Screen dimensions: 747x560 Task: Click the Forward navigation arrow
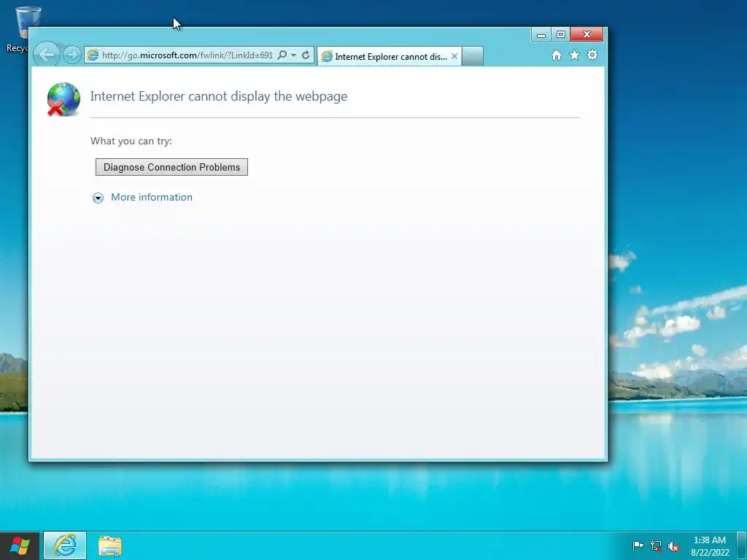(72, 55)
